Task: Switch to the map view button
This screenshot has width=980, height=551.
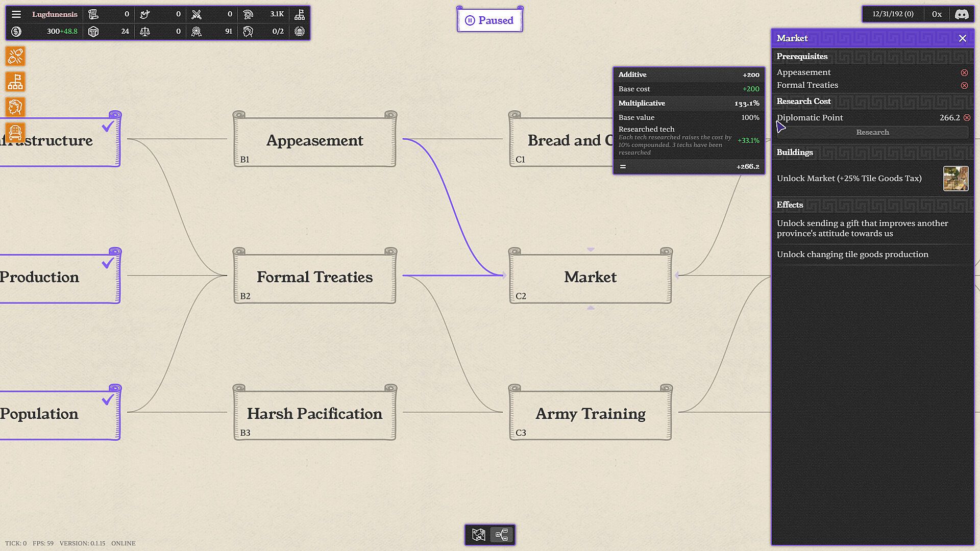Action: (478, 535)
